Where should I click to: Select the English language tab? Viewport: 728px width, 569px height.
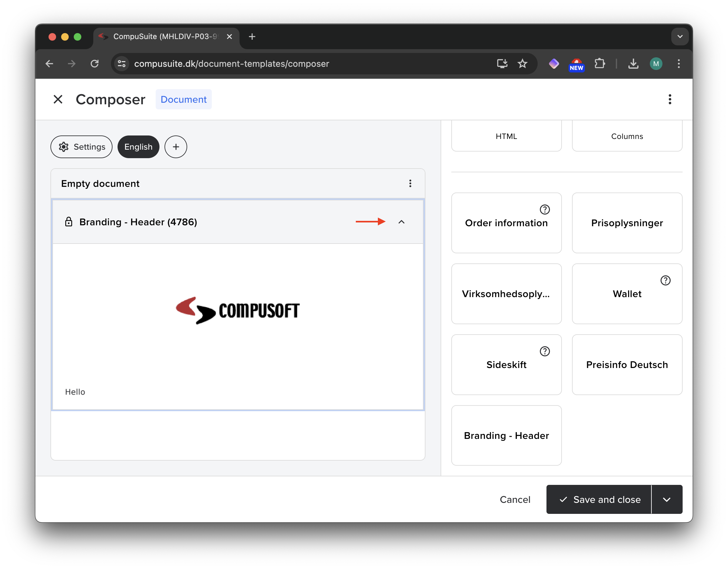(x=138, y=147)
